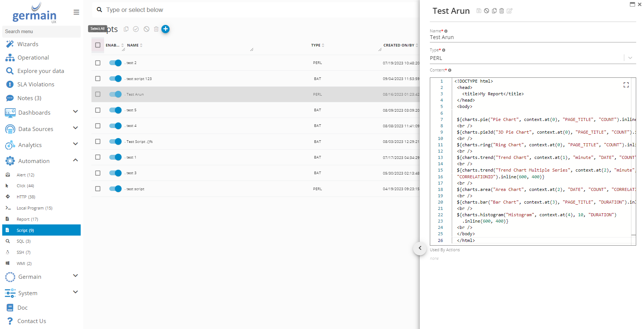Click the delete trash icon in Test Arun panel
This screenshot has height=329, width=644.
pos(502,11)
